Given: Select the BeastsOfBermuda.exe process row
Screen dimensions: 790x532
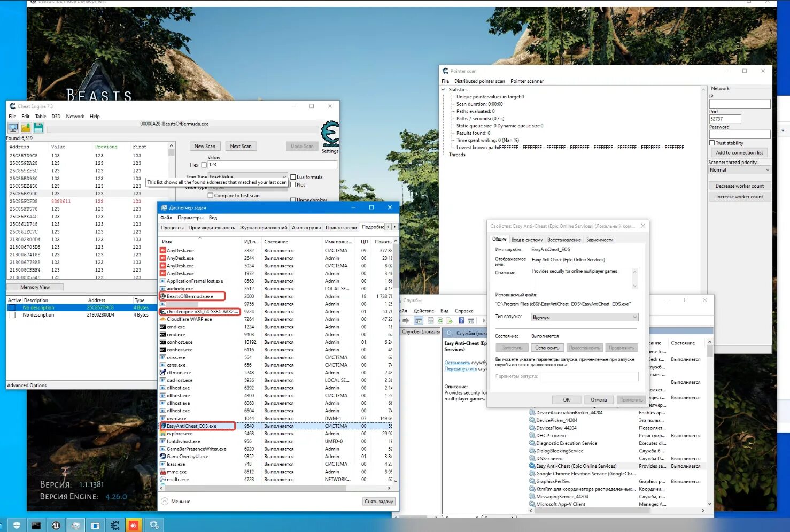Looking at the screenshot, I should (x=276, y=296).
